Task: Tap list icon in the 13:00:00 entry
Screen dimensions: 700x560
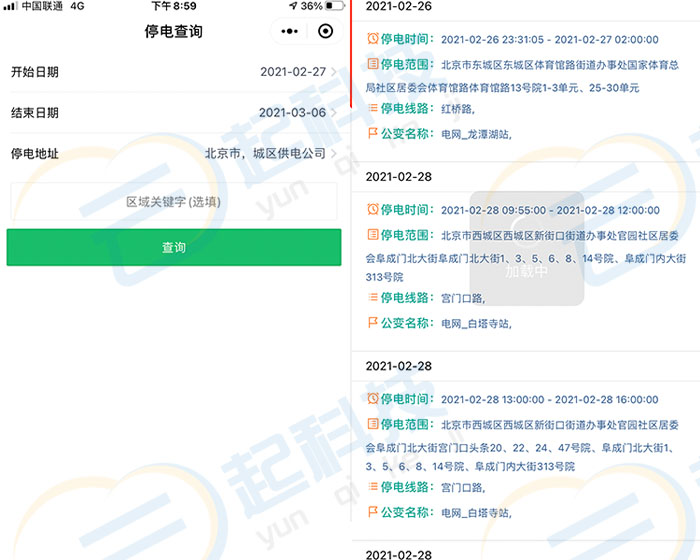Action: tap(373, 486)
